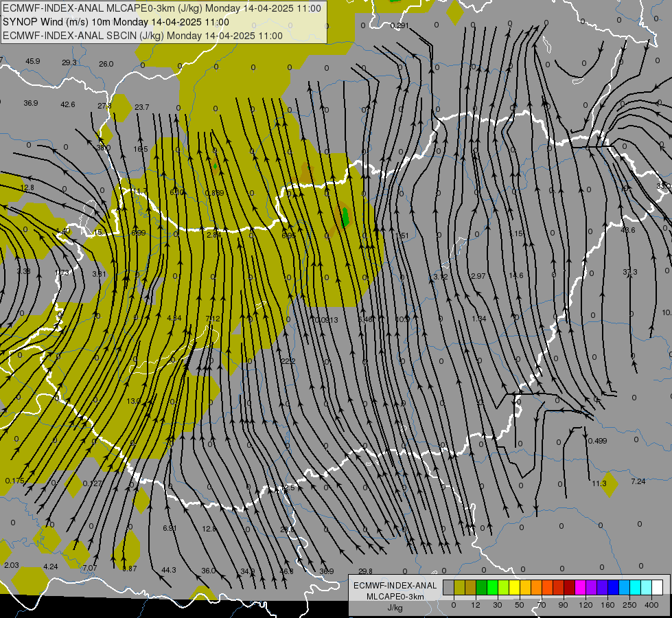Pick the white legend swatch
672x618 pixels.
pos(658,587)
